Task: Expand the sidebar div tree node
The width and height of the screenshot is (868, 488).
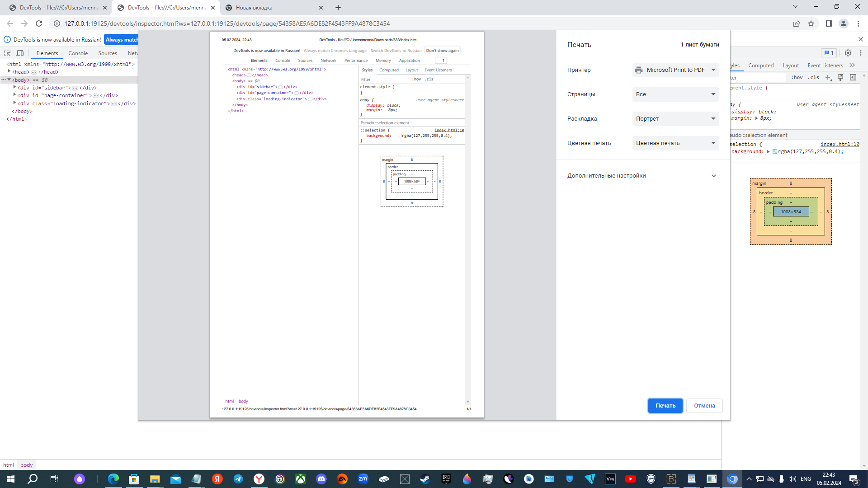Action: pyautogui.click(x=14, y=87)
